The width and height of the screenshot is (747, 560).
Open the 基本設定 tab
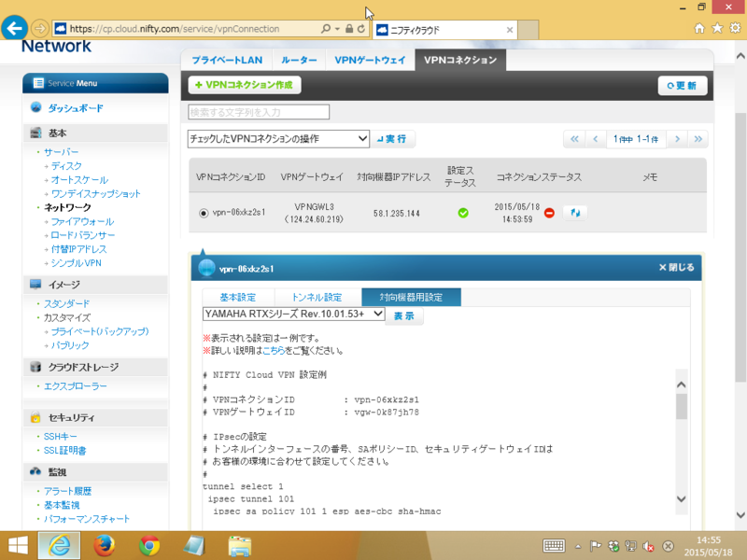click(x=238, y=297)
